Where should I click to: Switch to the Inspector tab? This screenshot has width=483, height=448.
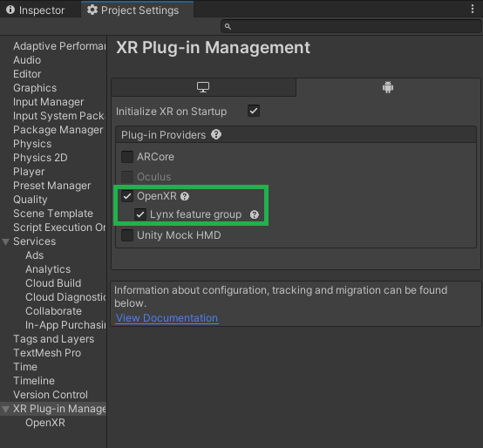pyautogui.click(x=36, y=10)
